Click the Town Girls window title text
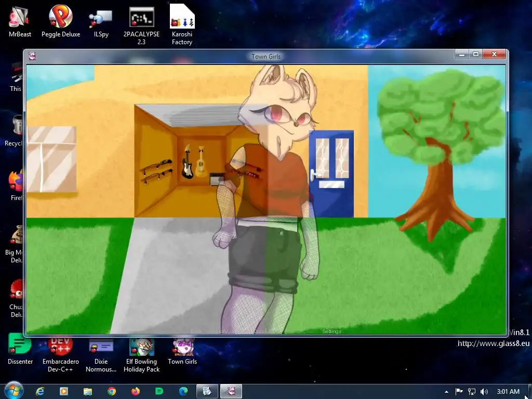The height and width of the screenshot is (399, 532). (266, 56)
